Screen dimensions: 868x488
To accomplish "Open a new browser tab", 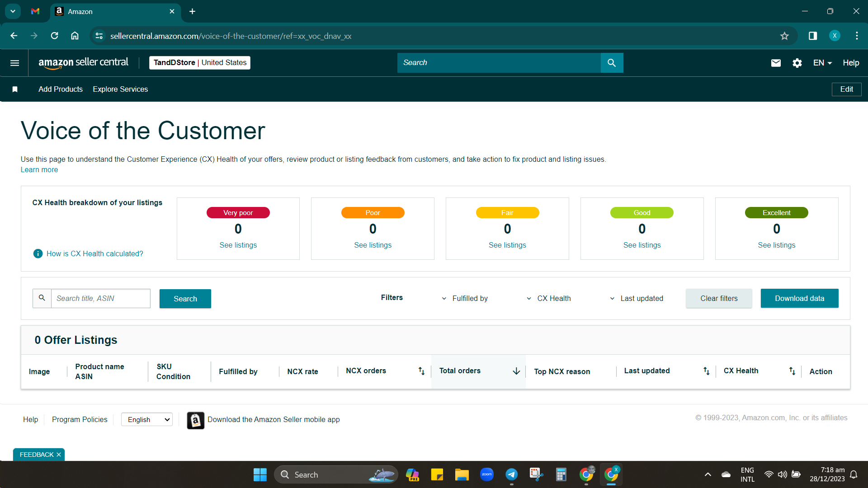I will pyautogui.click(x=192, y=11).
